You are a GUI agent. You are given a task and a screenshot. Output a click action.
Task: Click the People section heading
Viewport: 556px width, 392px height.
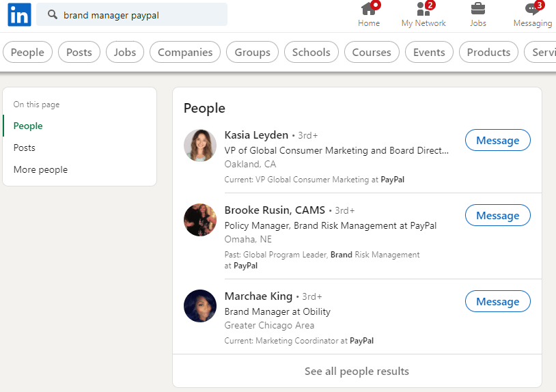coord(204,108)
